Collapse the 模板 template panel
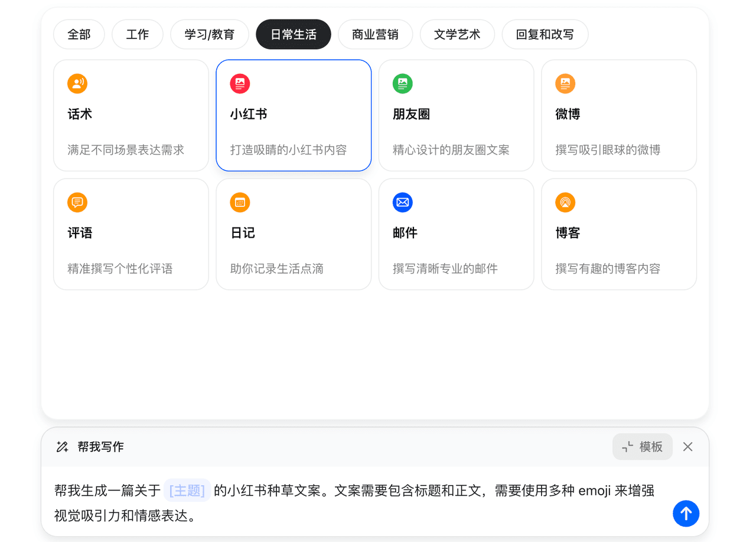This screenshot has width=756, height=542. coord(642,447)
